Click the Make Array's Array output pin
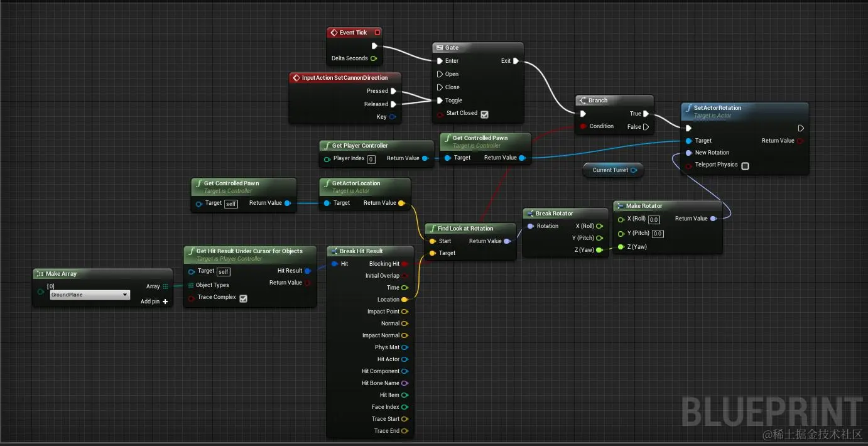This screenshot has height=446, width=868. pyautogui.click(x=165, y=286)
